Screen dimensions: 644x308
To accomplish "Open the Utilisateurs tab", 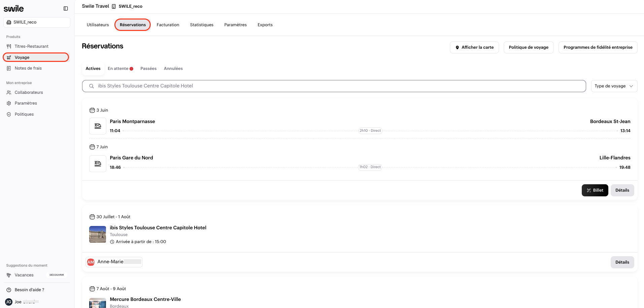I will [98, 25].
